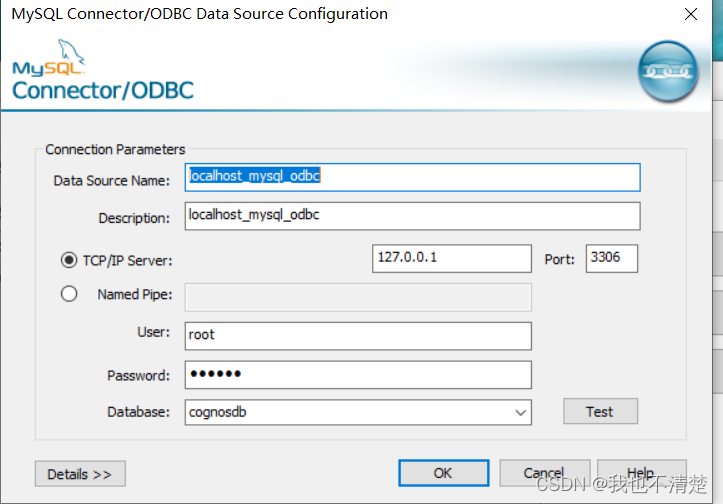Screen dimensions: 723x504
Task: Focus the Data Source Name field
Action: pyautogui.click(x=413, y=178)
